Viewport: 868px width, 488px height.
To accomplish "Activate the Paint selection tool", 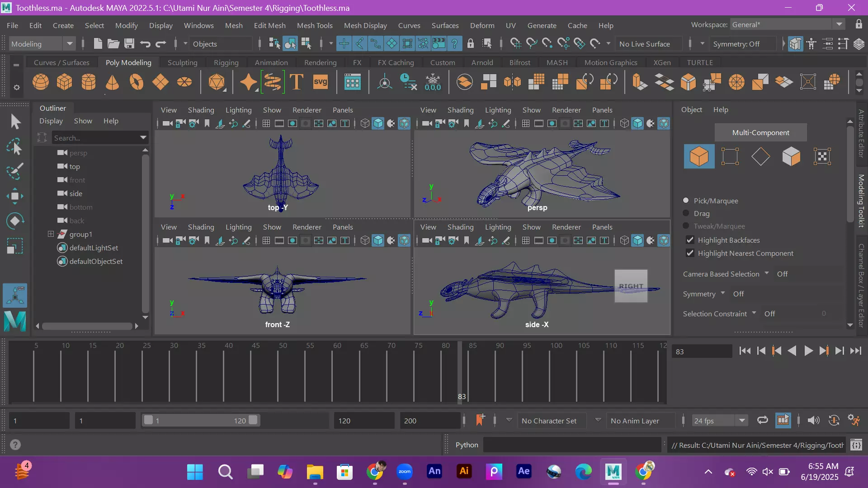I will [15, 171].
